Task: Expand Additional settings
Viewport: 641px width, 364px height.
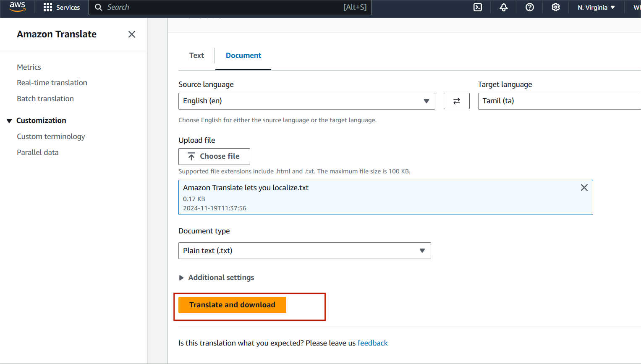Action: click(217, 278)
